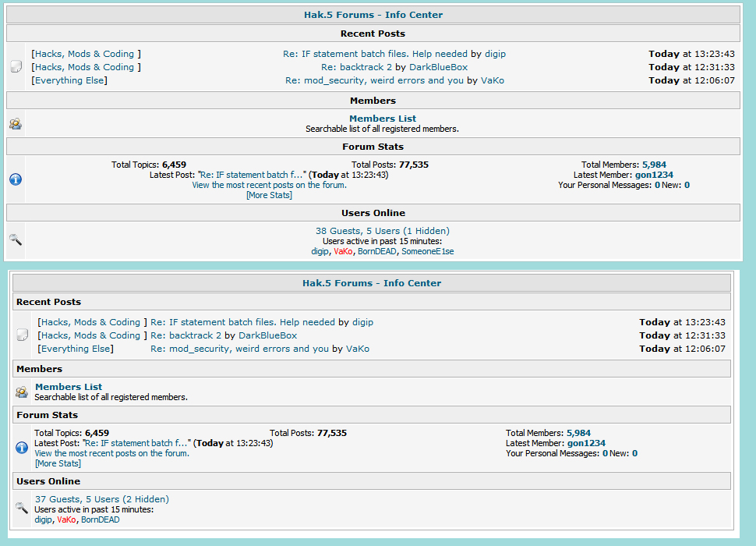Click Total Posts: 77,535 in upper panel
This screenshot has height=546, width=756.
[x=390, y=165]
